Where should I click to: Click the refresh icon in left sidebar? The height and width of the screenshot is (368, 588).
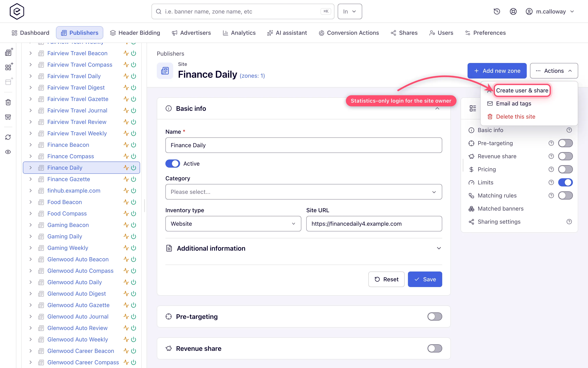pos(8,137)
